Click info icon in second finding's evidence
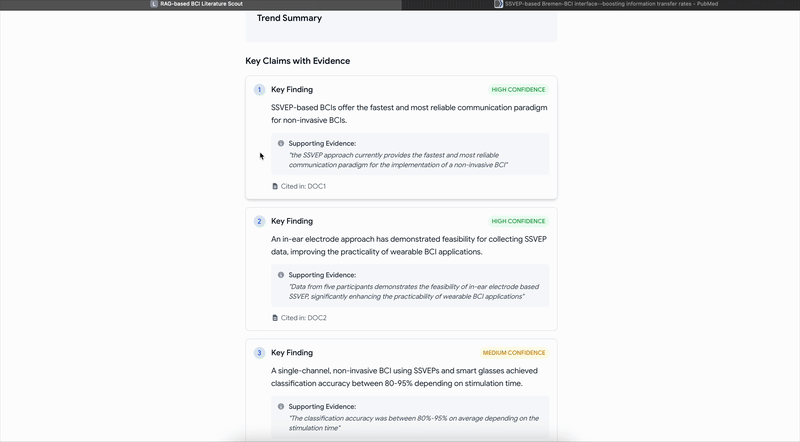800x442 pixels. [281, 274]
